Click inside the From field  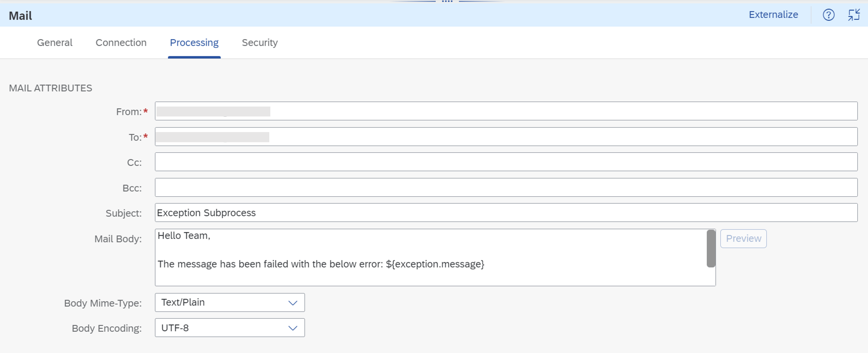click(x=404, y=111)
